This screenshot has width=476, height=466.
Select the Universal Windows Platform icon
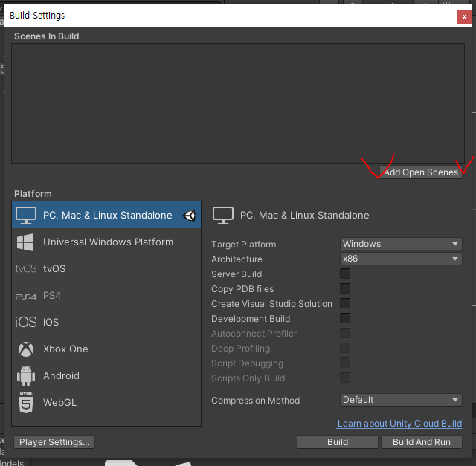click(x=25, y=242)
